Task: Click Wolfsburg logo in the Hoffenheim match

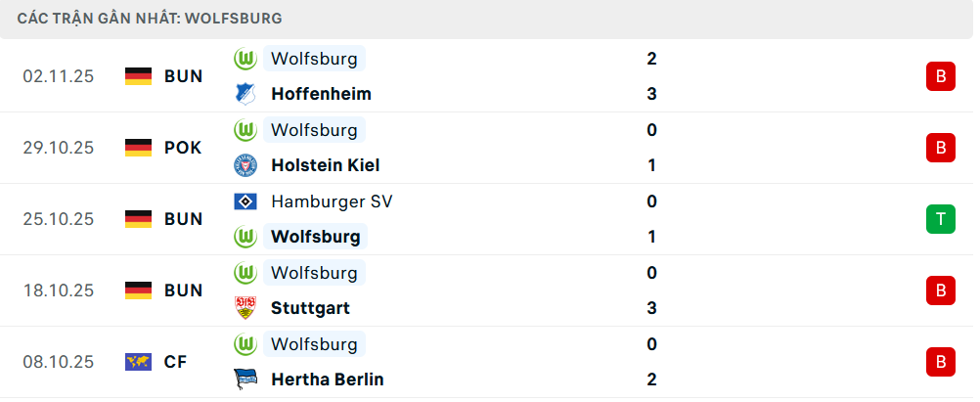Action: 245,59
